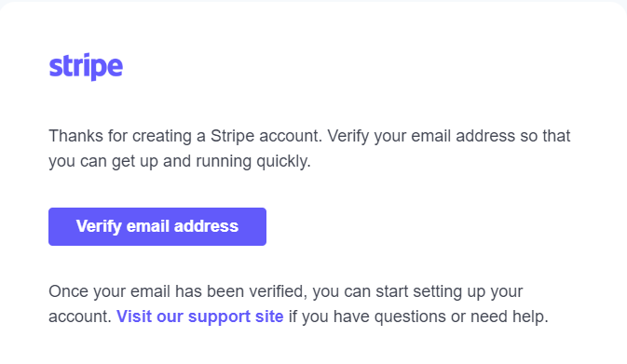Click the word "Thanks" at the start of the message
Viewport: 627px width, 364px height.
[x=75, y=136]
